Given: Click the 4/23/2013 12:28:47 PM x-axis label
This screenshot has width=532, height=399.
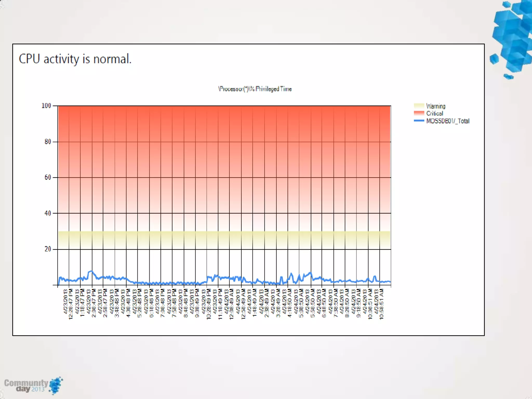Looking at the screenshot, I should click(x=68, y=304).
